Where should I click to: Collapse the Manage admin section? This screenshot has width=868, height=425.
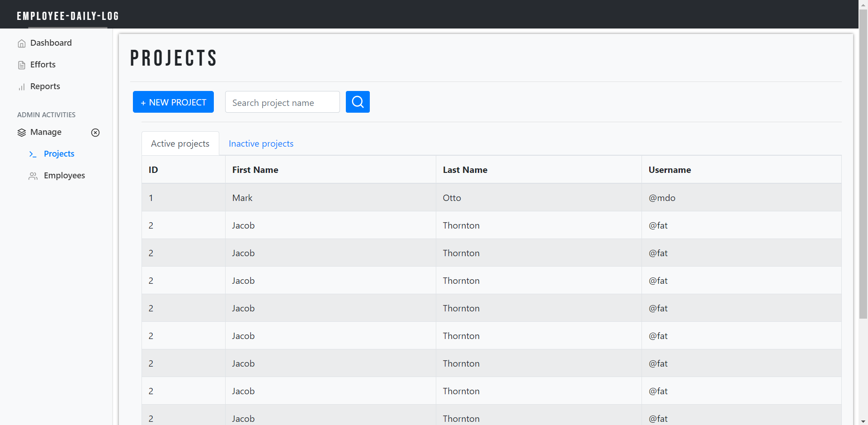(x=45, y=132)
